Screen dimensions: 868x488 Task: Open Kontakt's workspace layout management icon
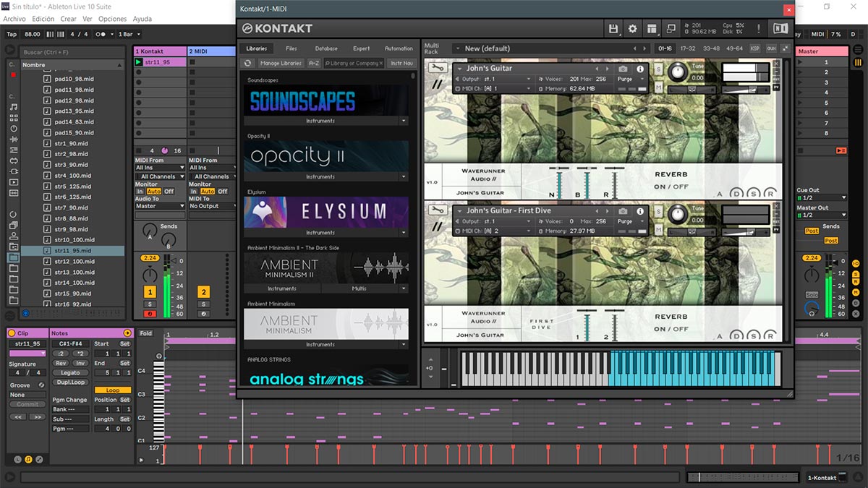tap(652, 28)
